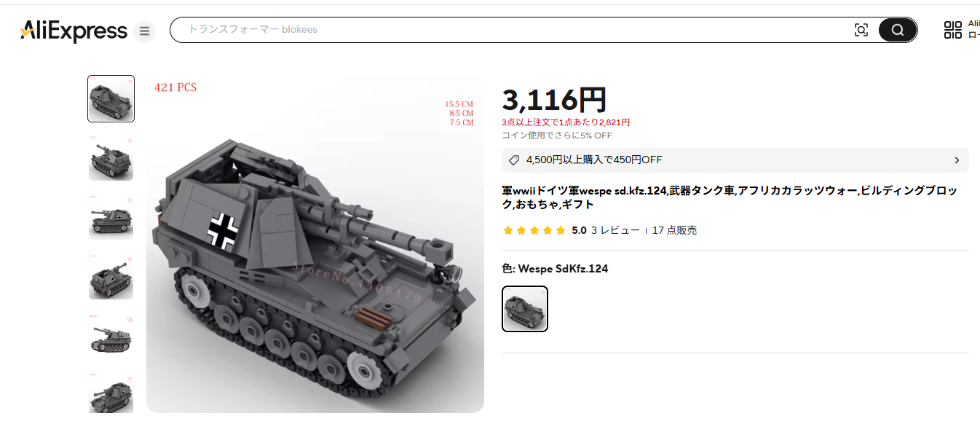Open the 4,500円以上購入で450円OFF banner

coord(735,160)
